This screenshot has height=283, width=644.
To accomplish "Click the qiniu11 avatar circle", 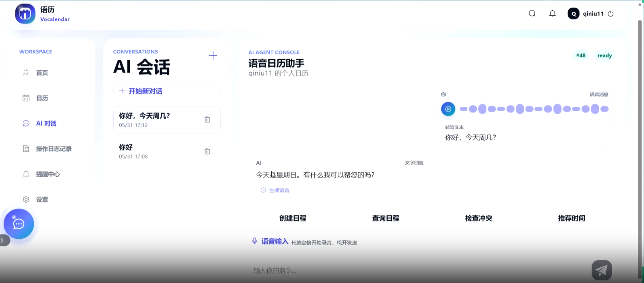I will pyautogui.click(x=573, y=14).
